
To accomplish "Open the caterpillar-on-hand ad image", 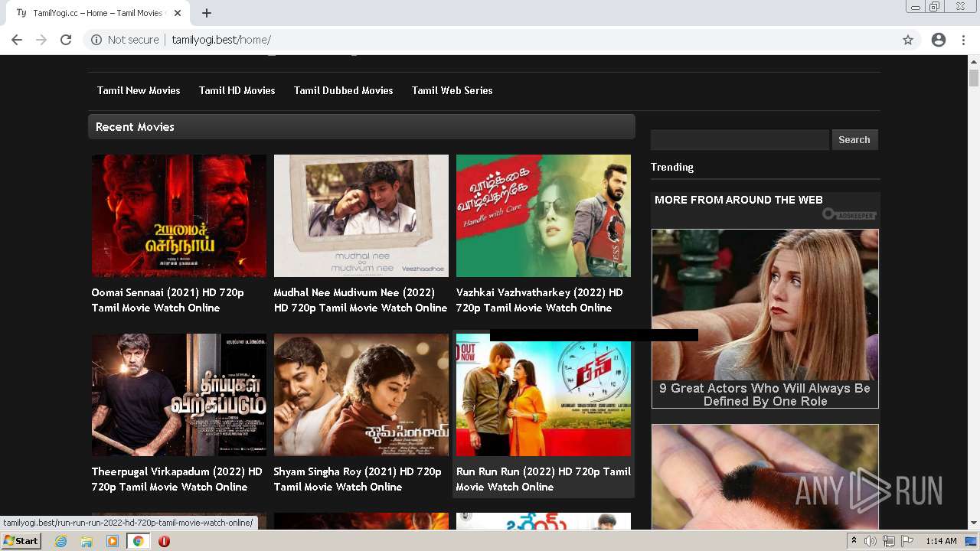I will pyautogui.click(x=765, y=476).
